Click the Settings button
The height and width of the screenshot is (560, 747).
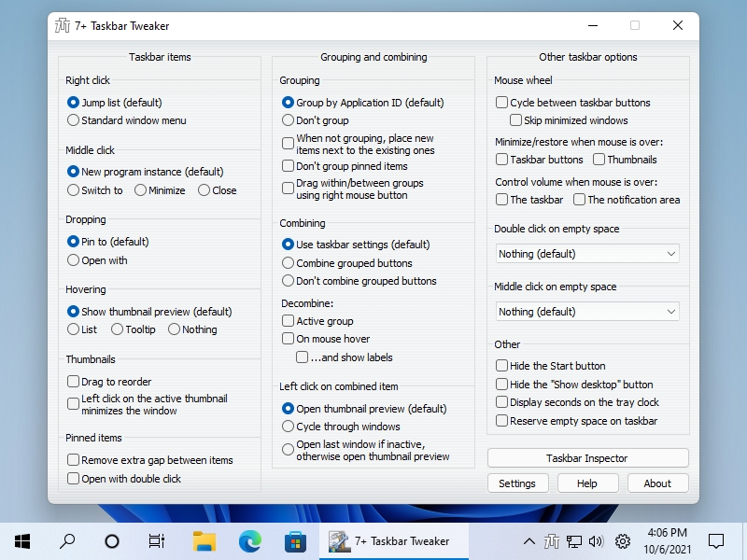pos(517,483)
